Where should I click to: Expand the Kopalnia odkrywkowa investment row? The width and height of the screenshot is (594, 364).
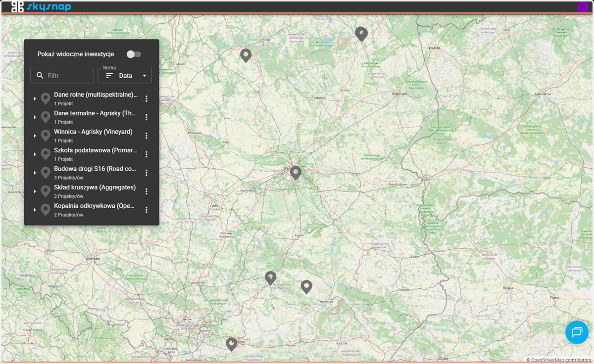click(x=35, y=210)
